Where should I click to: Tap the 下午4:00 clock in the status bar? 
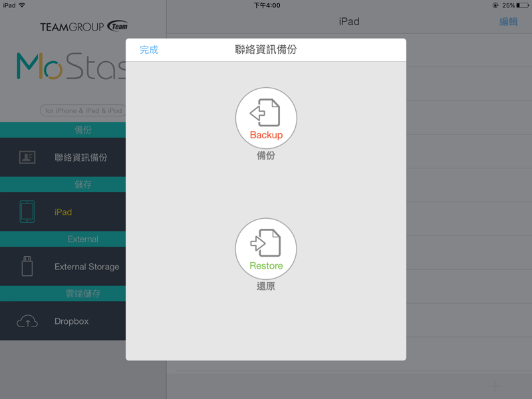pyautogui.click(x=267, y=5)
